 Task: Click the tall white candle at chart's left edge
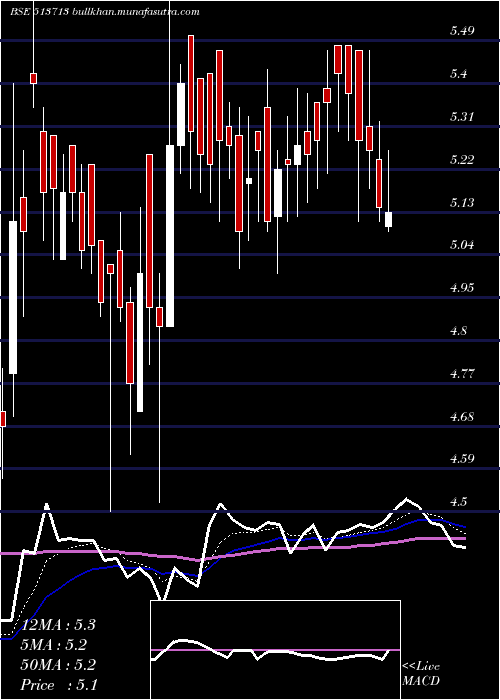[13, 297]
